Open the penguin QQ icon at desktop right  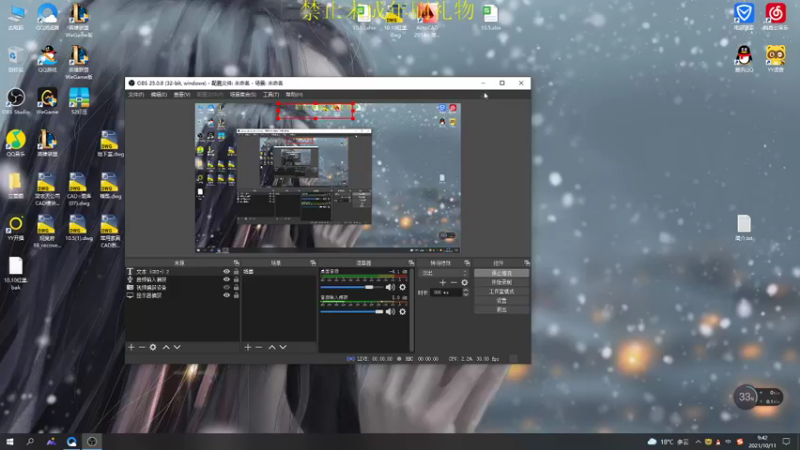[744, 59]
